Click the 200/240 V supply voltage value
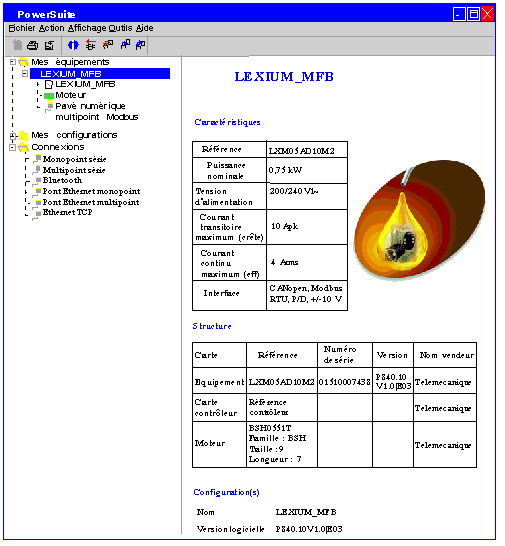505x546 pixels. [x=294, y=191]
